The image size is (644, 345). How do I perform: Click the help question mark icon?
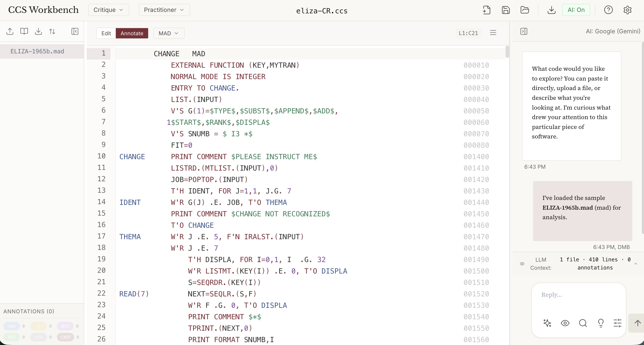point(608,10)
